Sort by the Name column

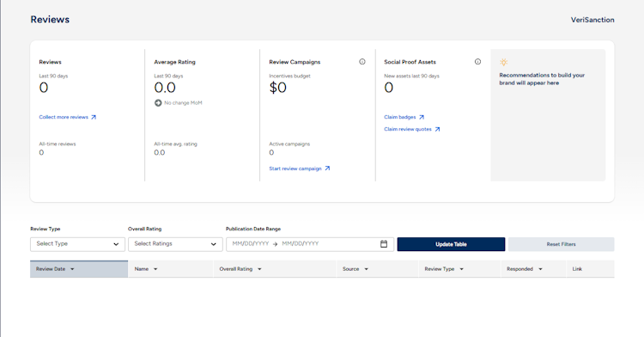171,269
